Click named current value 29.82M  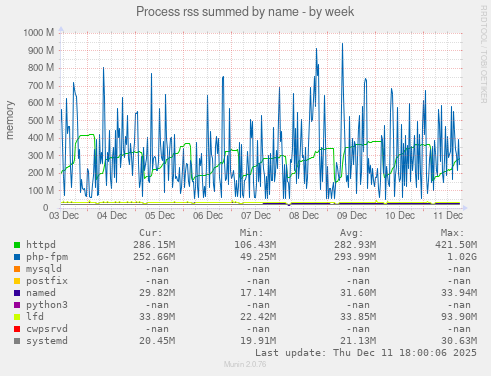pyautogui.click(x=157, y=293)
